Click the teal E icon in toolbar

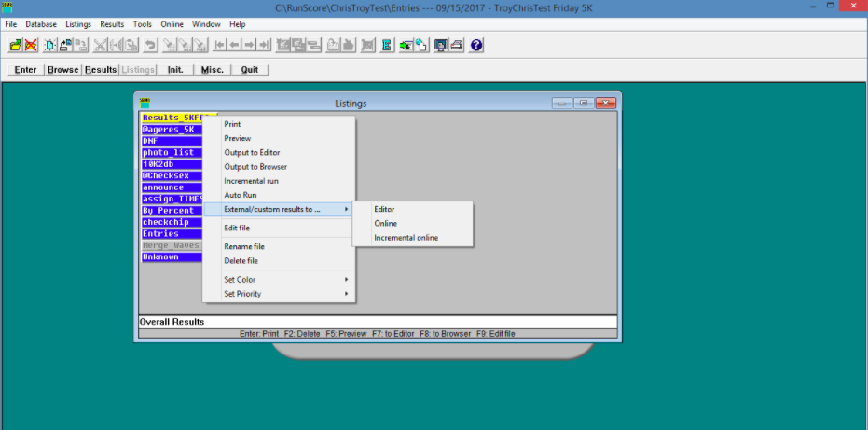coord(387,45)
